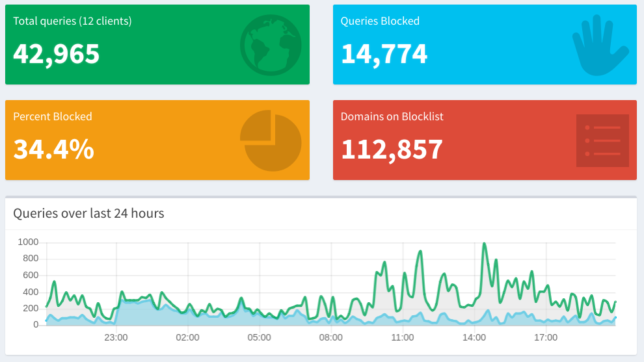Open the 'Domains on Blocklist' title
Screen dimensions: 644x362
(392, 116)
